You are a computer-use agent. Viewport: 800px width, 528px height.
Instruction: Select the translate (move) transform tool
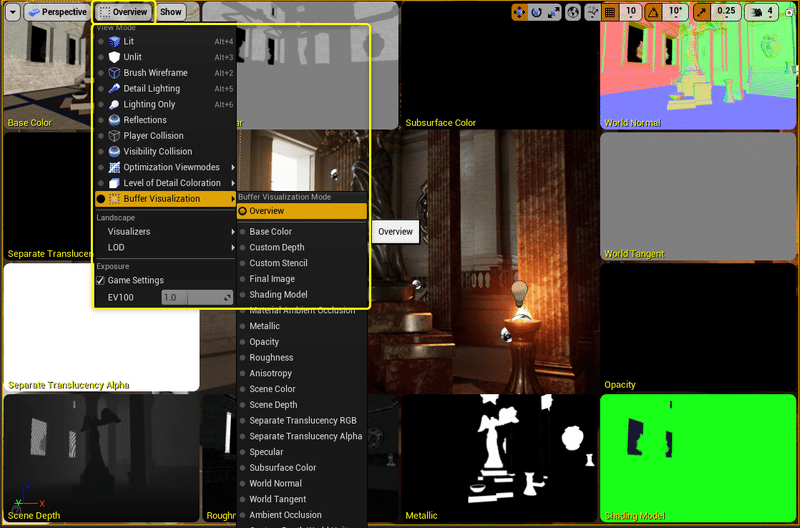[519, 12]
